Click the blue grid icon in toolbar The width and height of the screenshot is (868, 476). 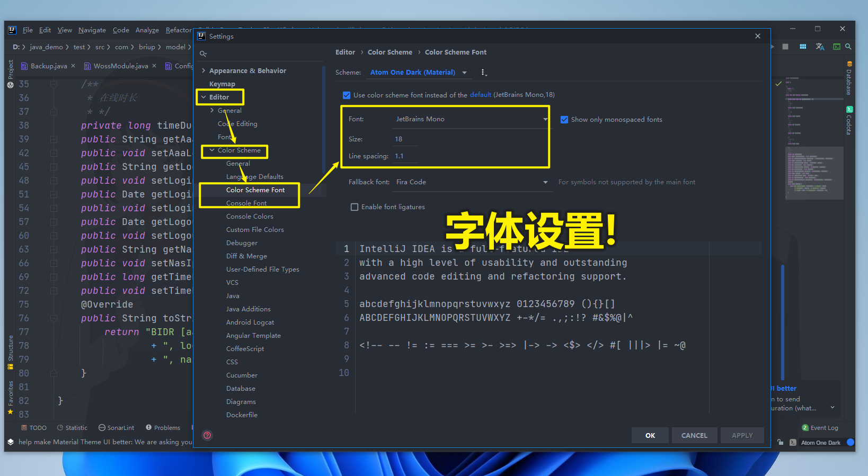click(803, 47)
